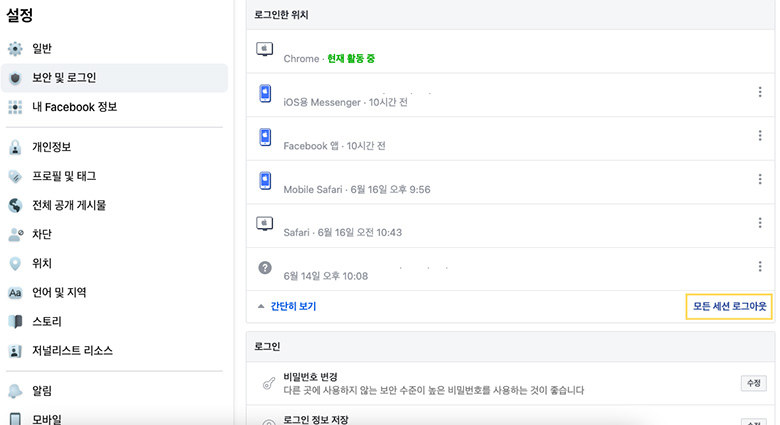780x425 pixels.
Task: Click the grid icon for 내 Facebook 정보
Action: [15, 107]
